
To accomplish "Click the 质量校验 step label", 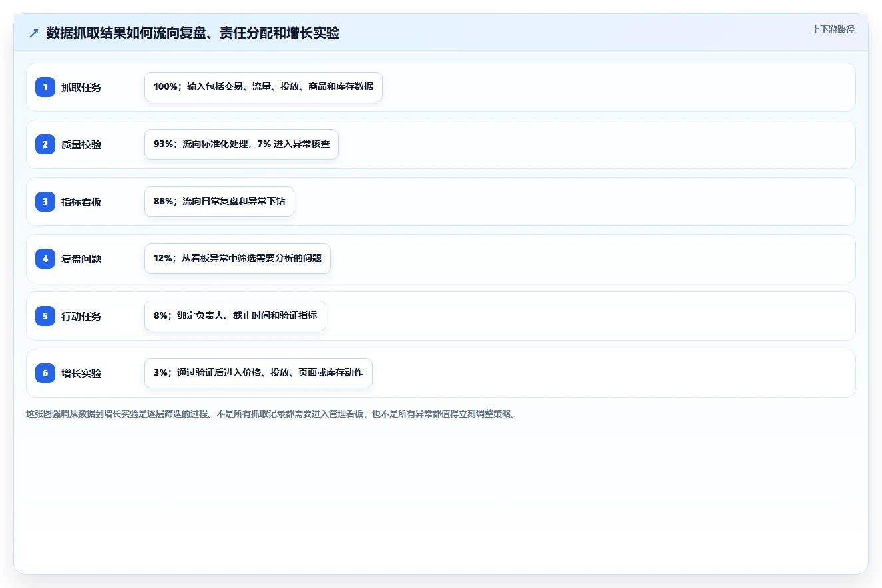I will point(81,144).
